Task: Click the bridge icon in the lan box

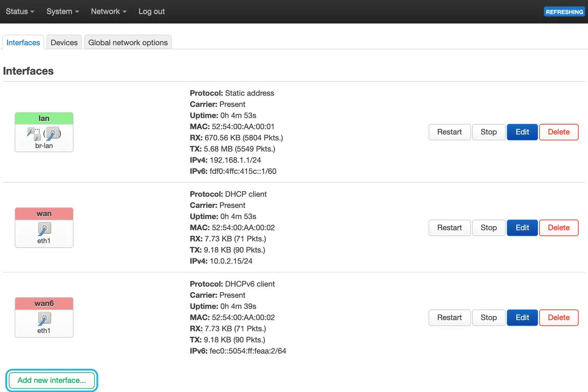Action: [x=34, y=134]
